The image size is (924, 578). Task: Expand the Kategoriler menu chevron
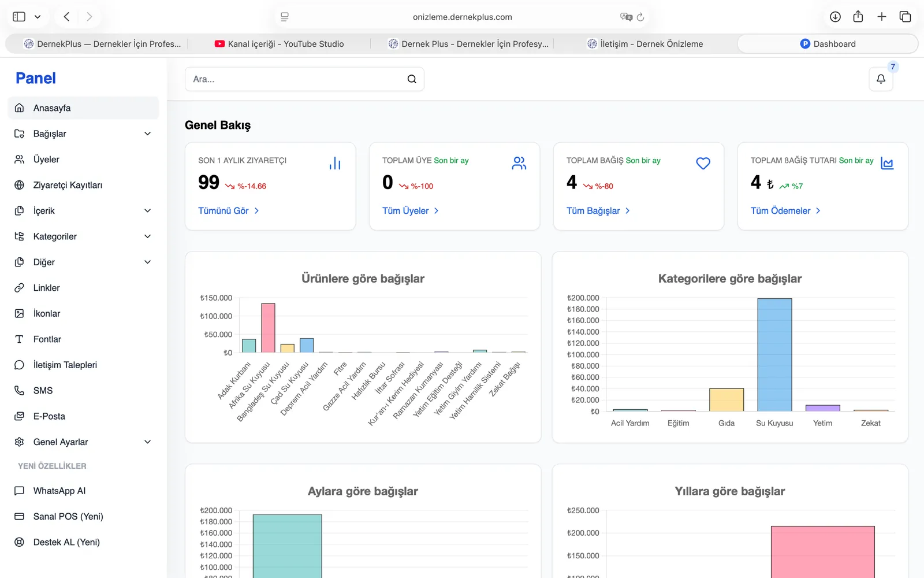coord(148,236)
